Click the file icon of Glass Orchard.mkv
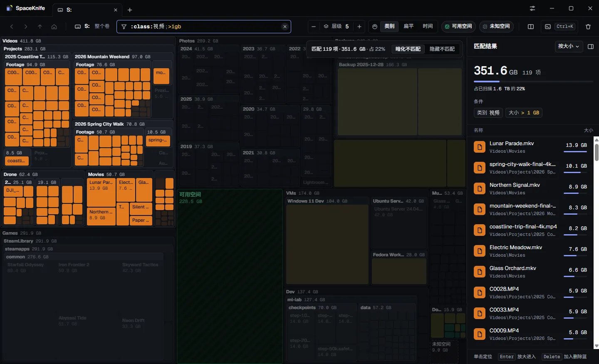The height and width of the screenshot is (364, 599). point(480,272)
